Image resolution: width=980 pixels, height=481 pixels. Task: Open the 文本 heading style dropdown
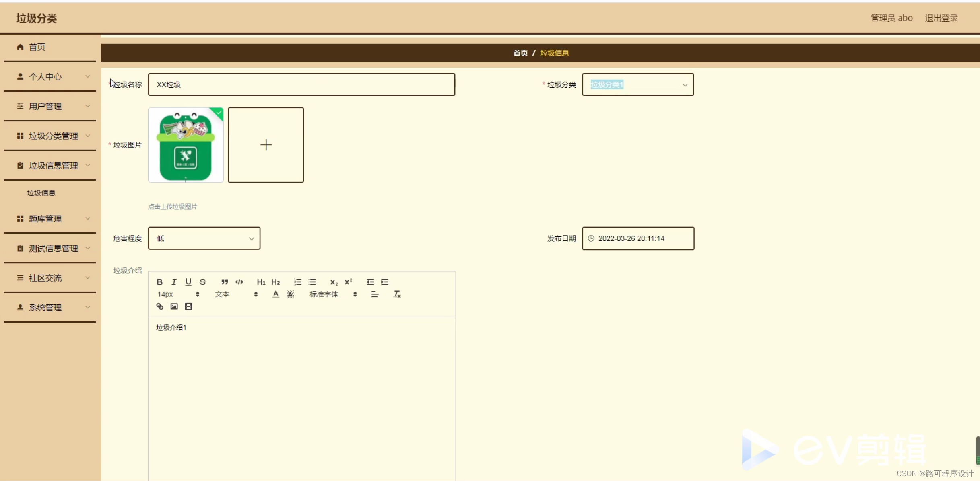pyautogui.click(x=236, y=294)
